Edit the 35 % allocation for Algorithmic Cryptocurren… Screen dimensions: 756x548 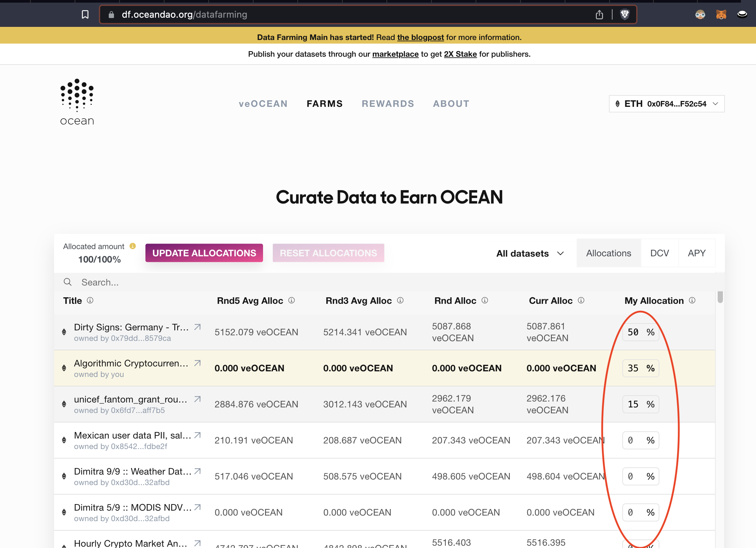641,368
